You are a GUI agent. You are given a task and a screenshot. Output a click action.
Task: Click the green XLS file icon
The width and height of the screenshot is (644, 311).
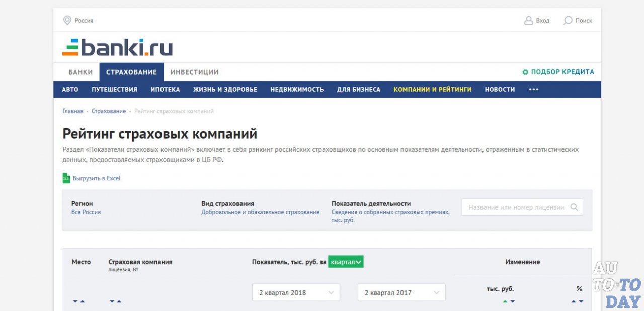click(66, 178)
